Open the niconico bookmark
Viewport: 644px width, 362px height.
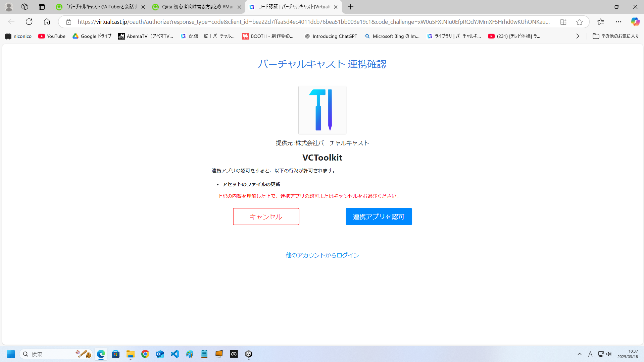[18, 36]
